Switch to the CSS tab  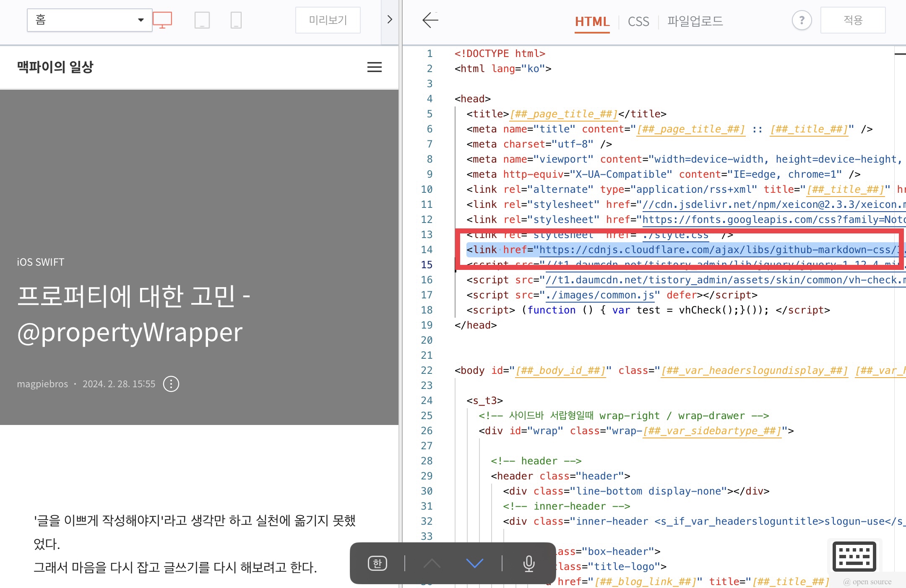tap(638, 21)
